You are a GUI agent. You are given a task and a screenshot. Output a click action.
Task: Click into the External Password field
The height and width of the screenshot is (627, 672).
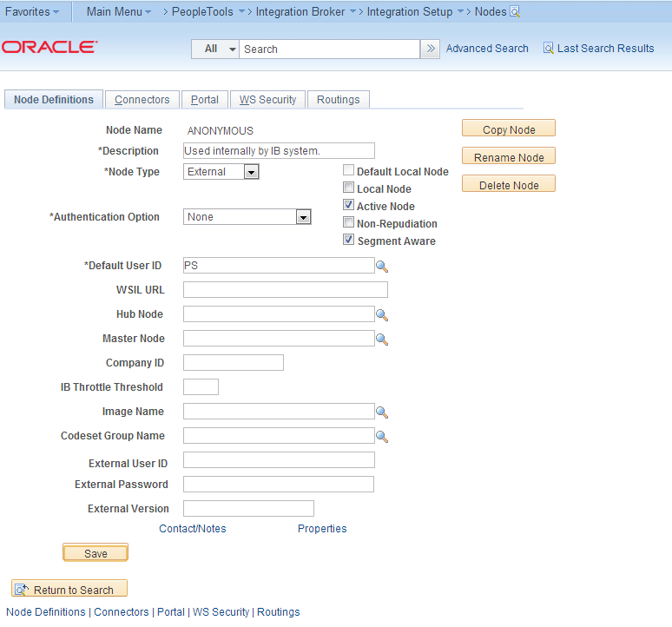279,485
